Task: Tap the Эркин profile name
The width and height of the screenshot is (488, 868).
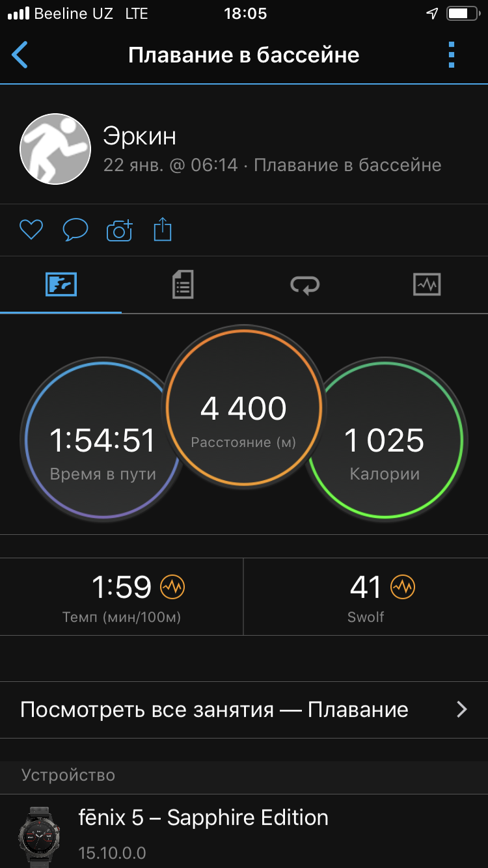Action: (x=140, y=137)
